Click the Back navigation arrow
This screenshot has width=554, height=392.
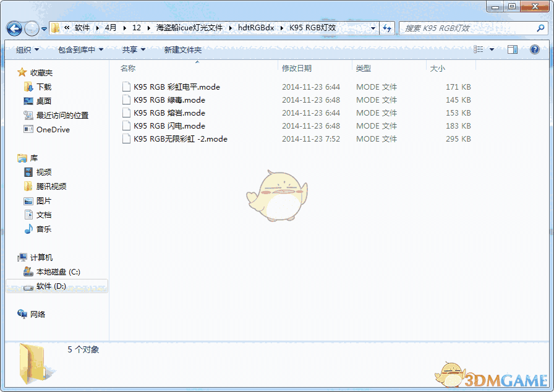click(x=14, y=28)
